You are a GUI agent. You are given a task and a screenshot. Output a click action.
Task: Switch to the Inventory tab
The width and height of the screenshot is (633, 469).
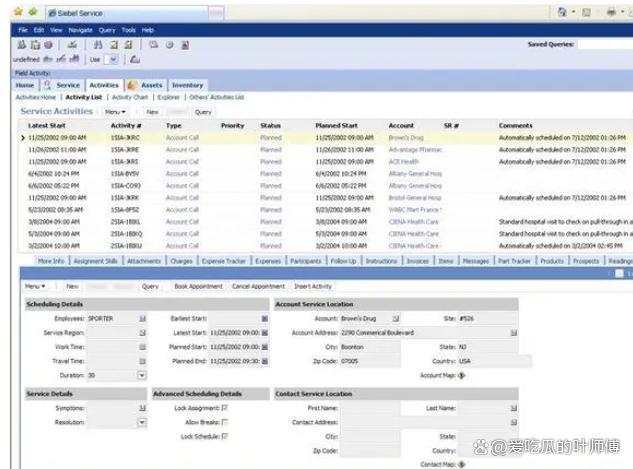pos(187,85)
